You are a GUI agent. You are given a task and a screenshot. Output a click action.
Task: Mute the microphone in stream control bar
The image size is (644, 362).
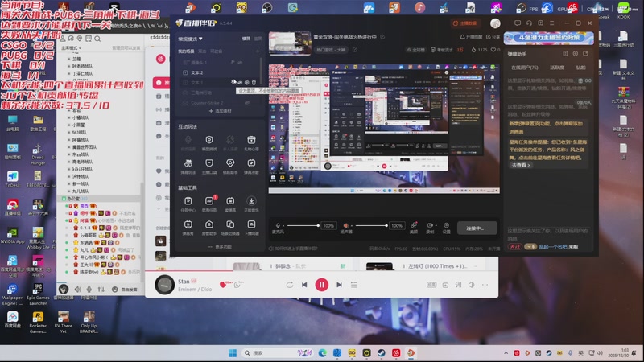[x=278, y=225]
